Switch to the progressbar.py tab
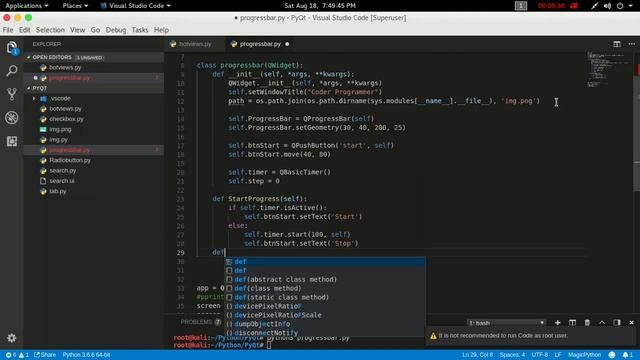This screenshot has height=360, width=640. pos(260,44)
